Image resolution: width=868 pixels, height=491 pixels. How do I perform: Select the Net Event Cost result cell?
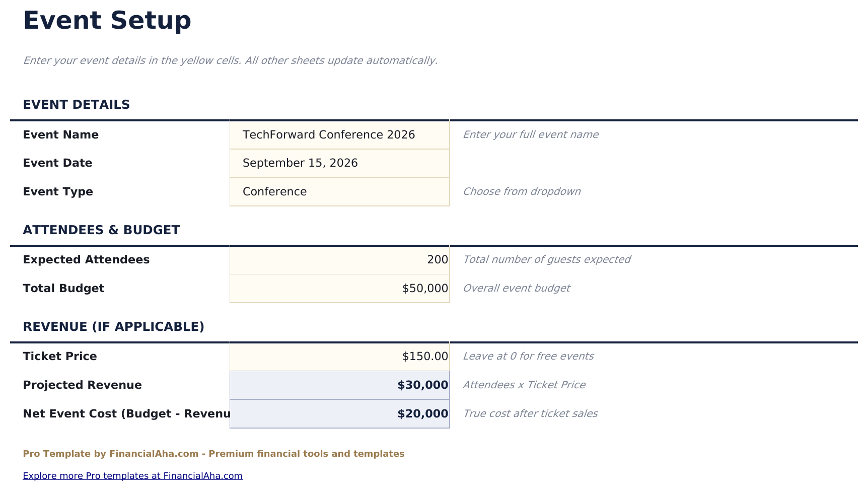coord(339,414)
